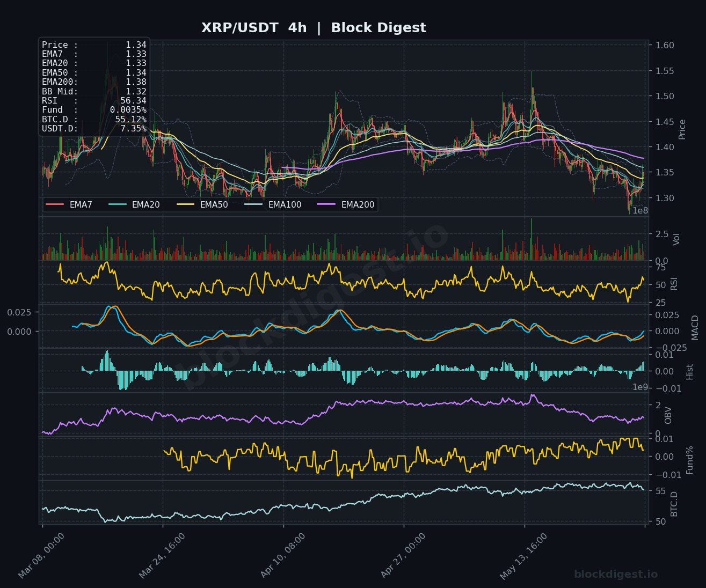Image resolution: width=706 pixels, height=588 pixels.
Task: Click the EMA7 legend entry
Action: pyautogui.click(x=69, y=204)
